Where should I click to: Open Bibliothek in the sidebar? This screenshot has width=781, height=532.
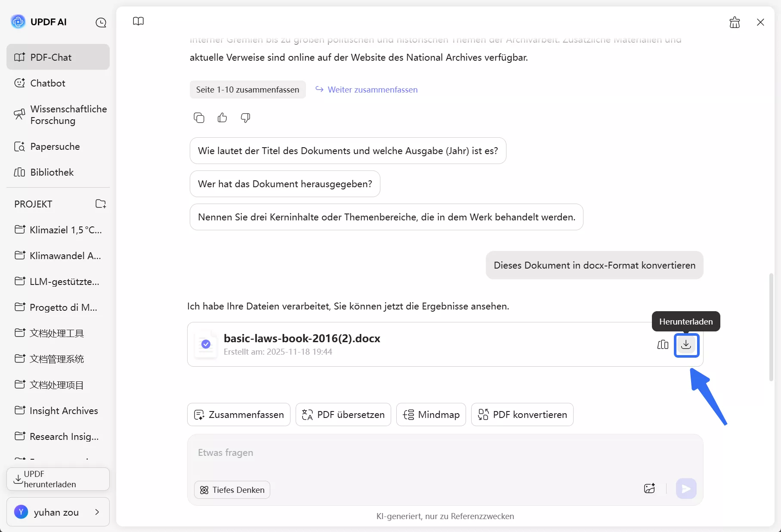click(52, 172)
